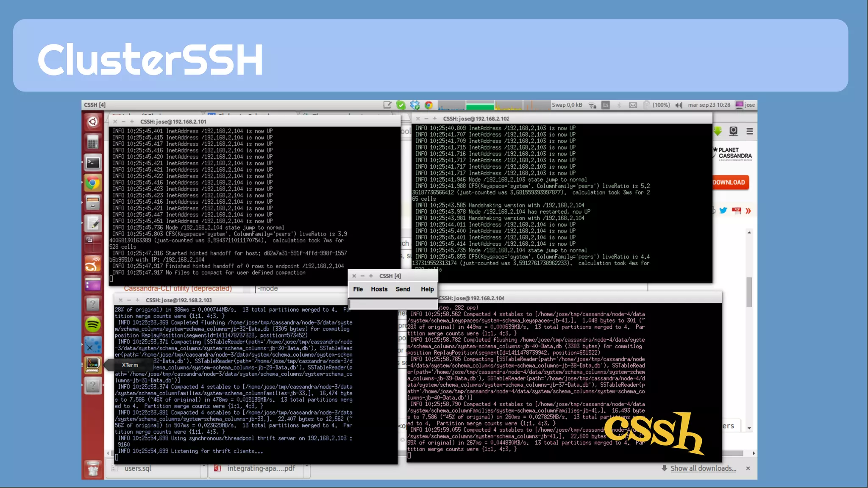Open the Ubuntu Dash home launcher
This screenshot has width=868, height=488.
click(93, 122)
